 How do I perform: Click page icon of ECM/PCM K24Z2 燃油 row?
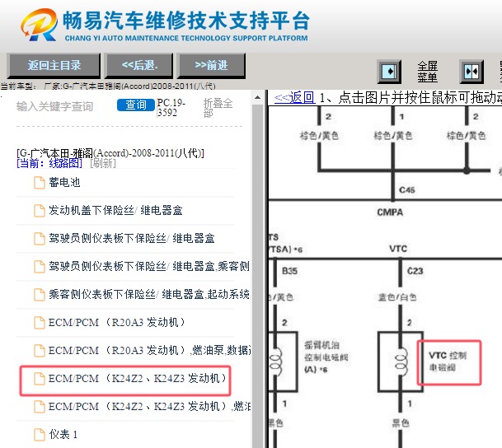(40, 407)
